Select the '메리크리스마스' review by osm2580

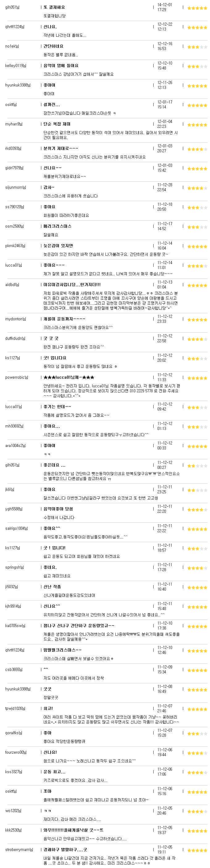(x=57, y=226)
